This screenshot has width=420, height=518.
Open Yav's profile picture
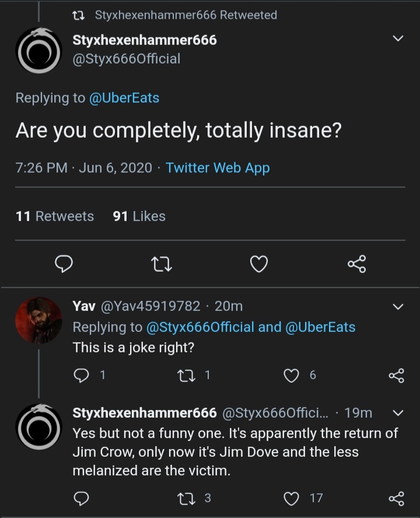click(38, 320)
